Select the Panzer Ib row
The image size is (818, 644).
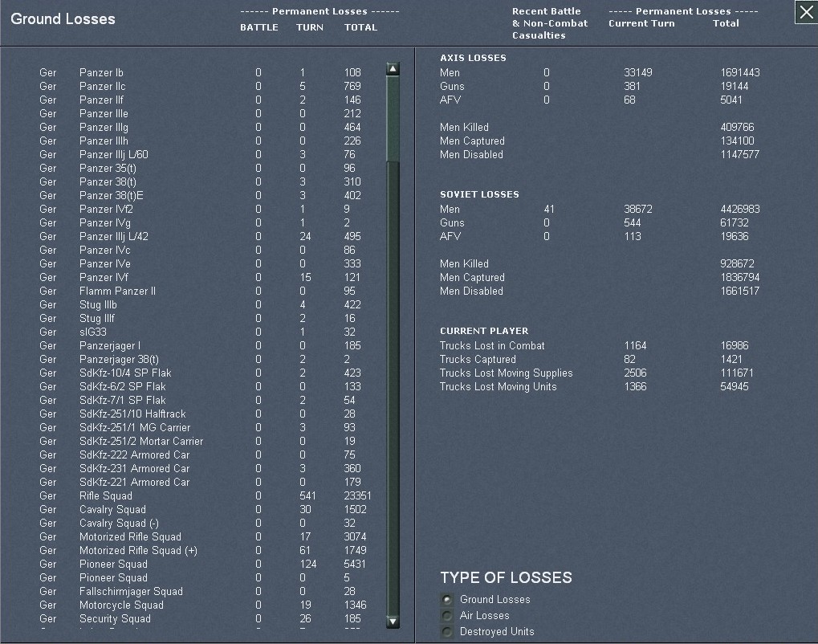pos(101,73)
